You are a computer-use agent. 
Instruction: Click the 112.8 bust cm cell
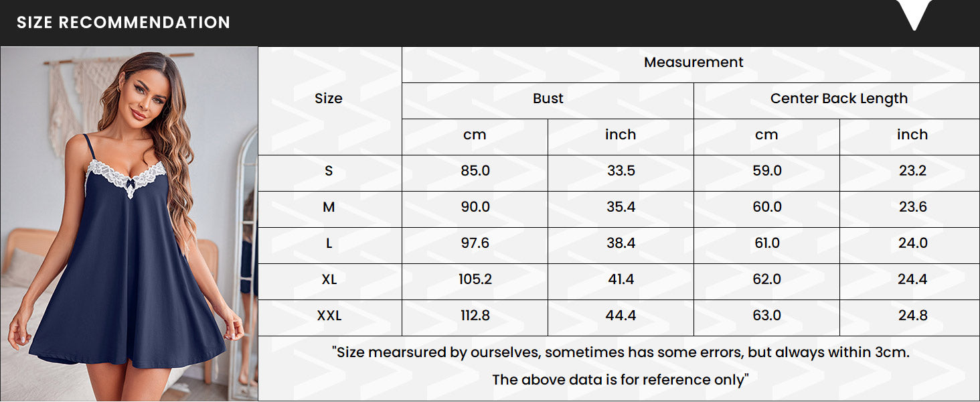(475, 316)
